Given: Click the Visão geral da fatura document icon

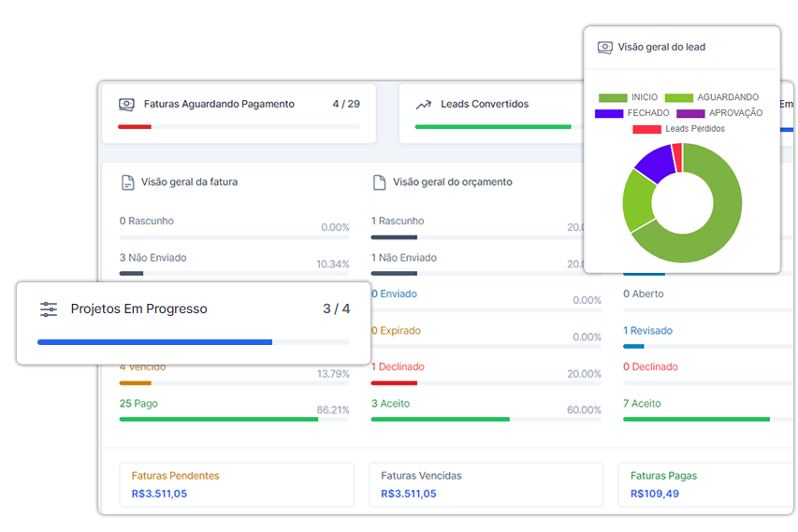Looking at the screenshot, I should 127,182.
